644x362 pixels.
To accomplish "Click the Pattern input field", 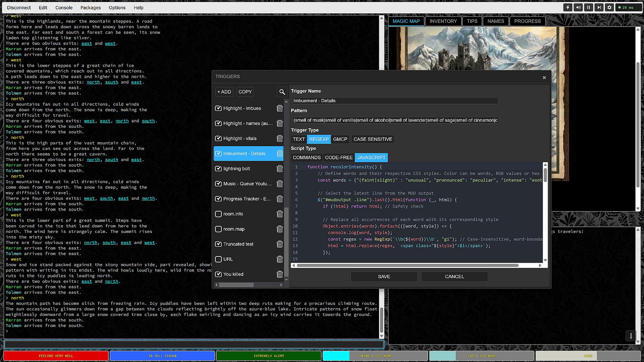I will (x=394, y=120).
